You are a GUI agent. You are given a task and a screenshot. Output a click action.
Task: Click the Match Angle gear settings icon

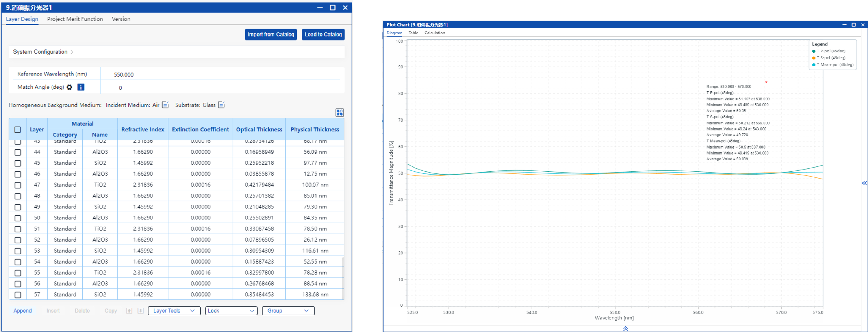point(70,87)
